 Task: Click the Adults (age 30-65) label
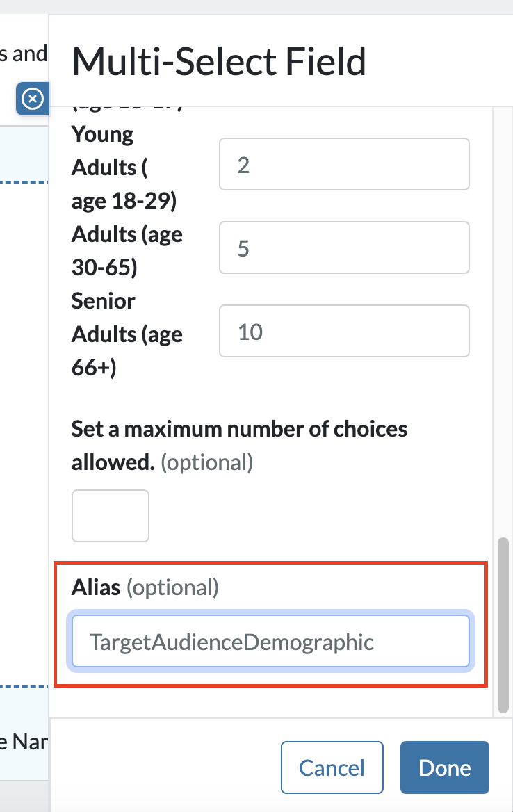pyautogui.click(x=127, y=251)
